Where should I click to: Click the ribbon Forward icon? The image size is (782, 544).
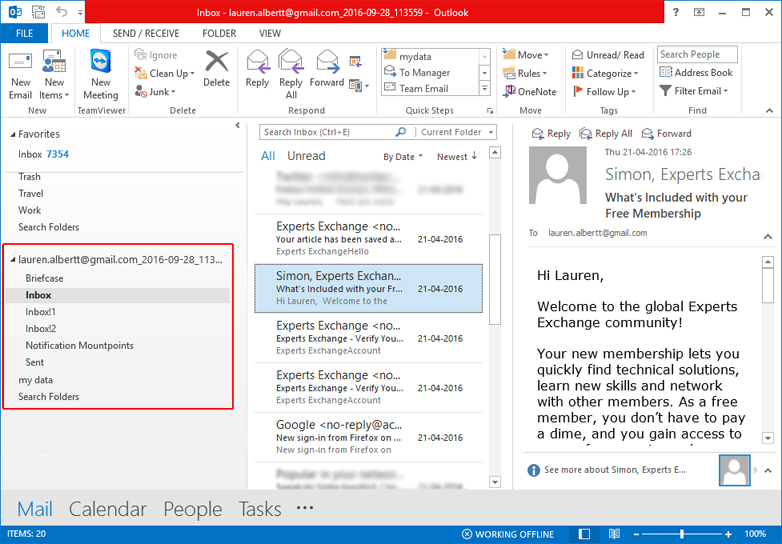click(x=328, y=62)
